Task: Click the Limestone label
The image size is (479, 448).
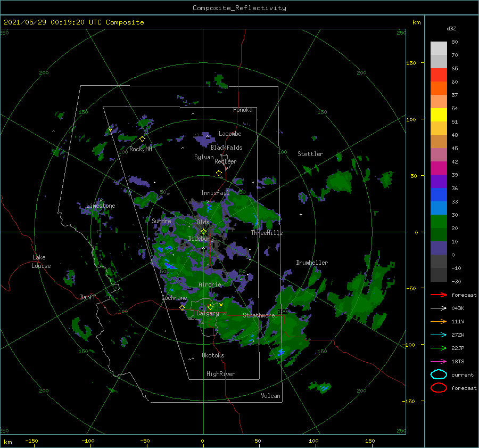Action: pyautogui.click(x=101, y=206)
